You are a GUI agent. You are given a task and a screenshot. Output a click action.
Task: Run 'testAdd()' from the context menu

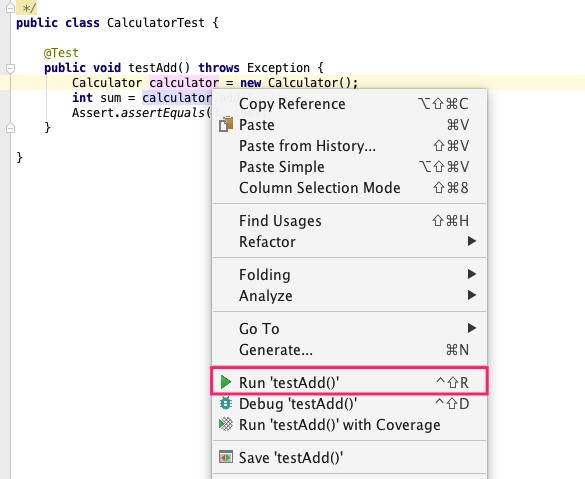pos(349,382)
